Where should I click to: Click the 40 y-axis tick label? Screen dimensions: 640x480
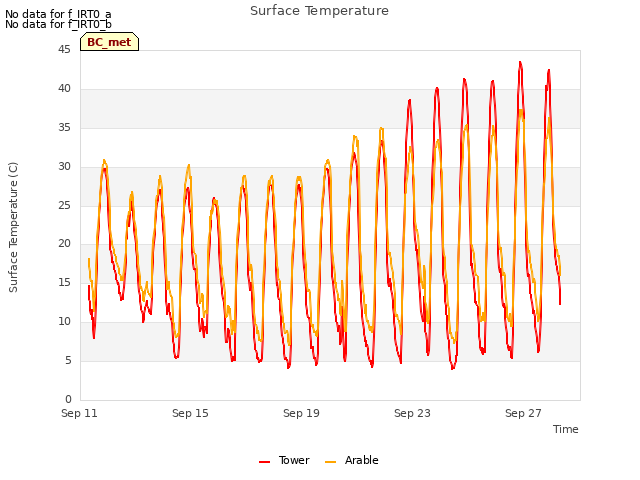(64, 89)
